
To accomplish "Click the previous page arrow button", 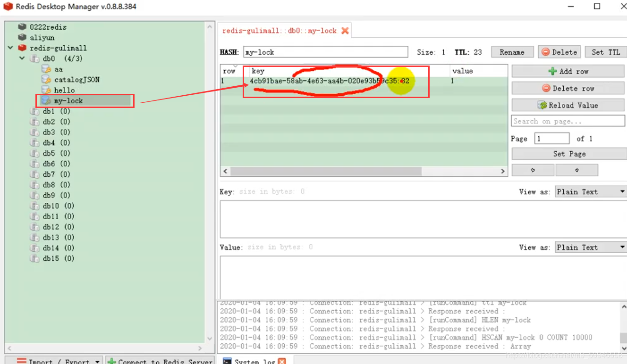I will (x=533, y=170).
